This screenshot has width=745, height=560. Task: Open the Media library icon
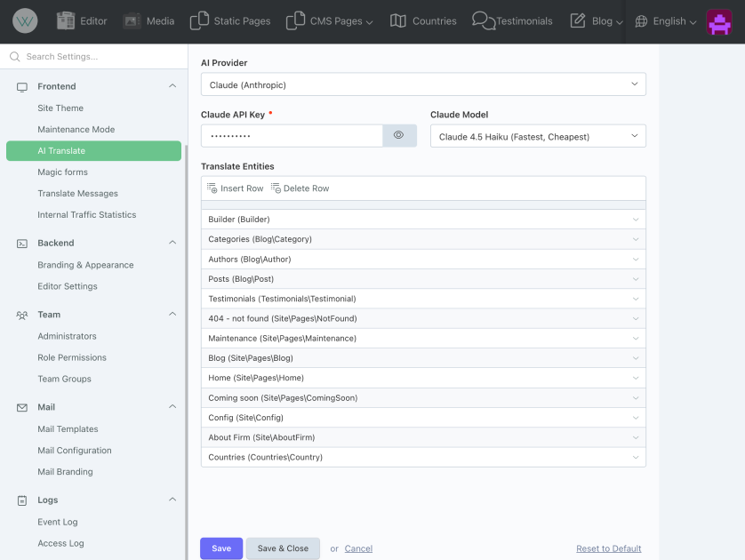(132, 21)
